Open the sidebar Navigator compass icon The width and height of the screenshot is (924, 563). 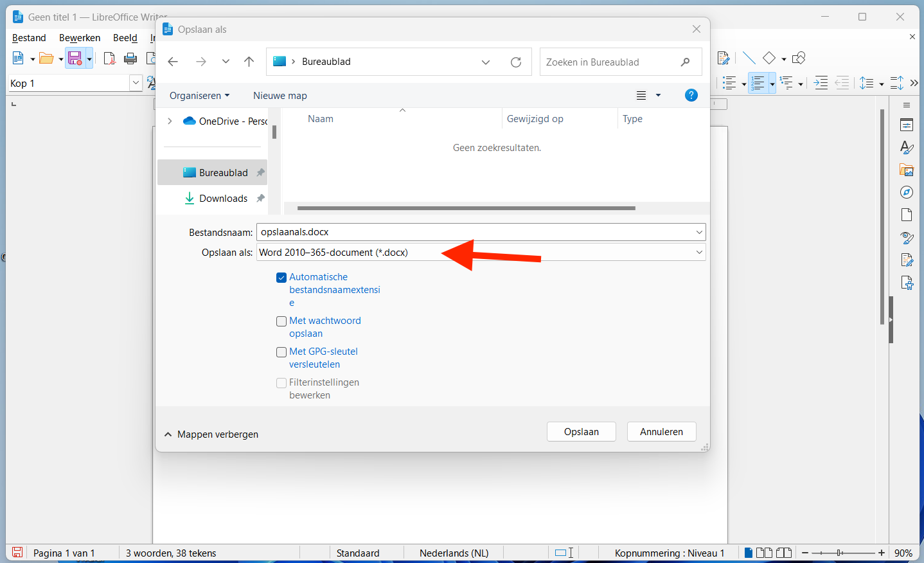tap(907, 192)
